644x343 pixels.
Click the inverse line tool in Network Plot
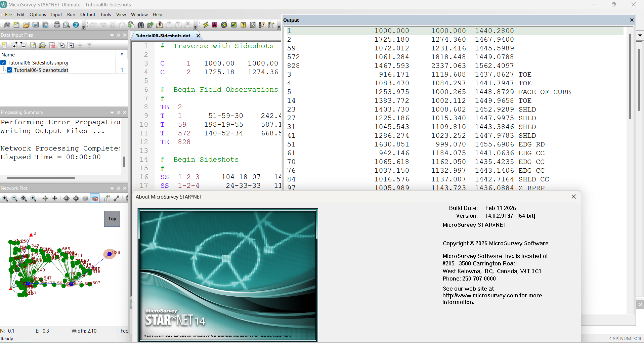117,199
